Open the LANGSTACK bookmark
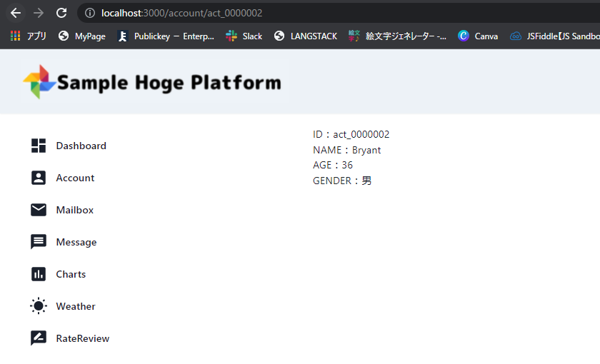This screenshot has width=600, height=364. click(x=306, y=36)
